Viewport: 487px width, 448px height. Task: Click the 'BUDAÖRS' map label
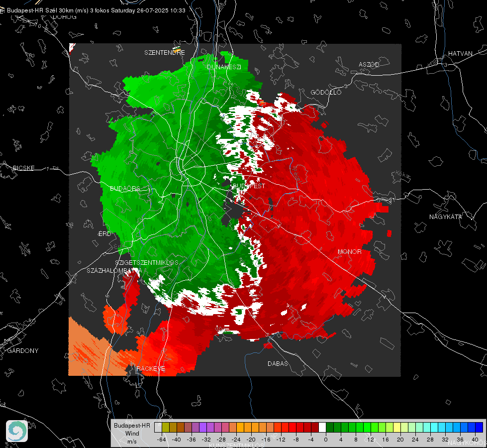(x=125, y=188)
